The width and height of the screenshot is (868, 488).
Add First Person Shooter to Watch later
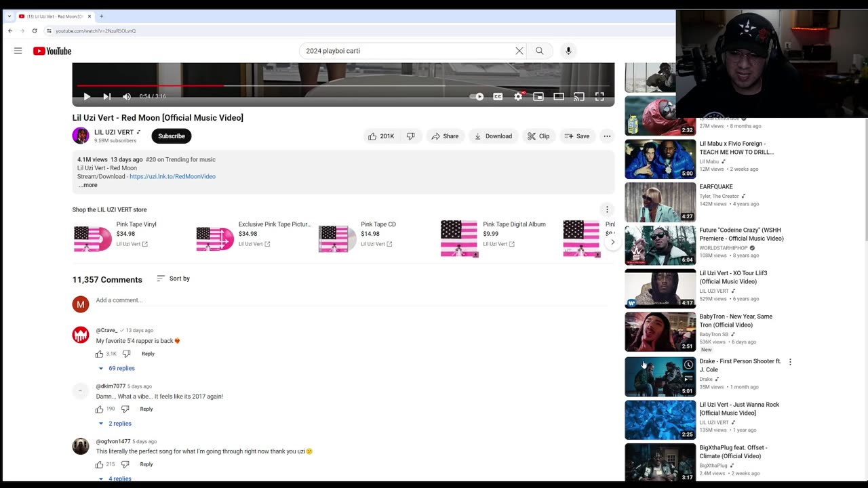point(688,365)
